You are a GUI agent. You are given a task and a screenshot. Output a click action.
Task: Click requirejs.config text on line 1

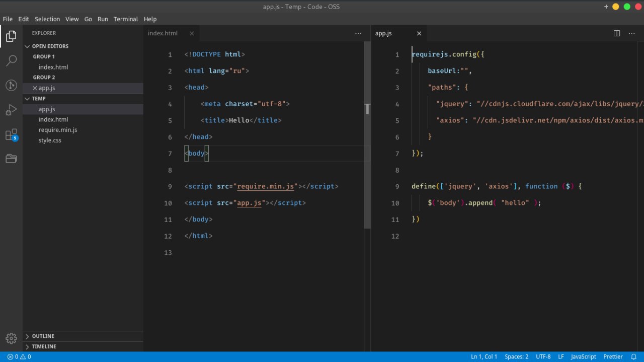pyautogui.click(x=444, y=54)
